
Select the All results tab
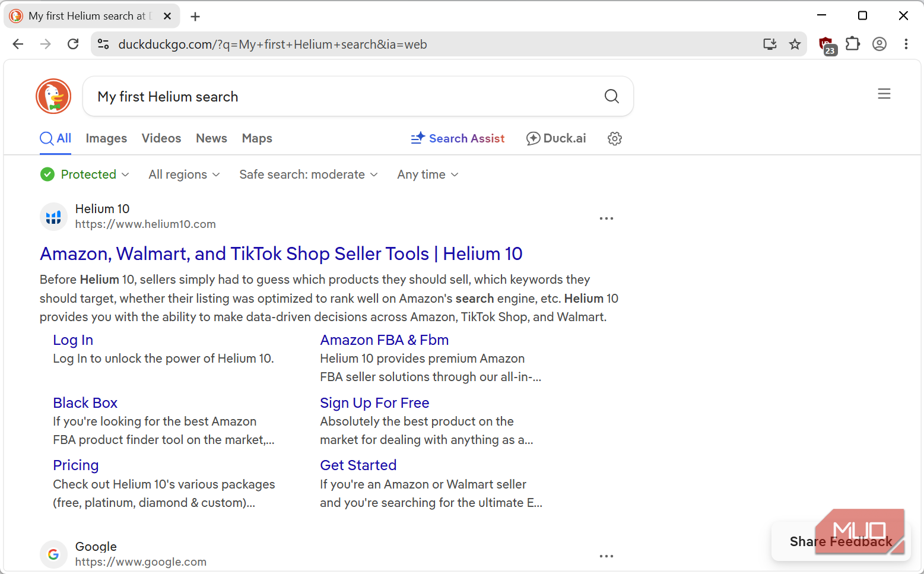coord(56,138)
